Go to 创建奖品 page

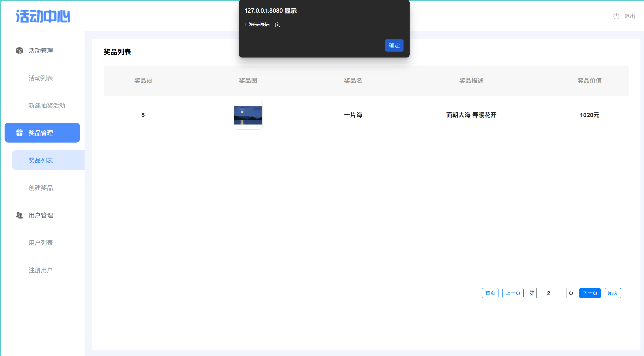coord(41,188)
